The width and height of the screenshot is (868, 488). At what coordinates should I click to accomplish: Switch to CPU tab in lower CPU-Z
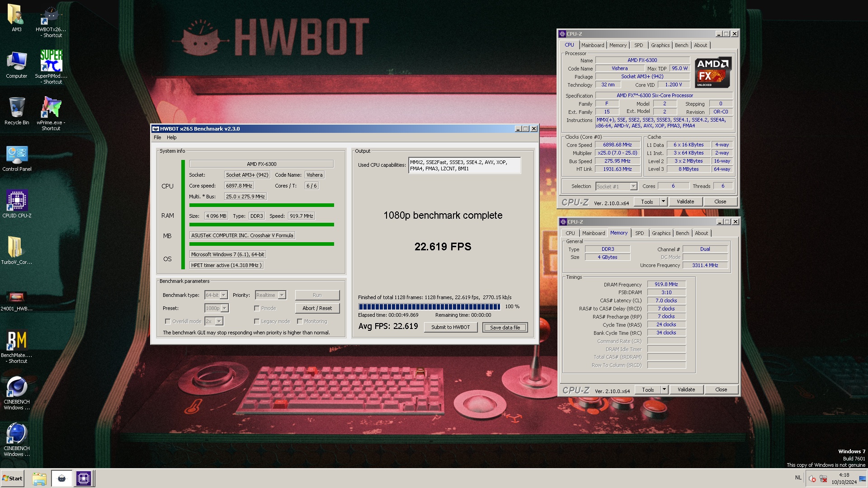pyautogui.click(x=571, y=233)
